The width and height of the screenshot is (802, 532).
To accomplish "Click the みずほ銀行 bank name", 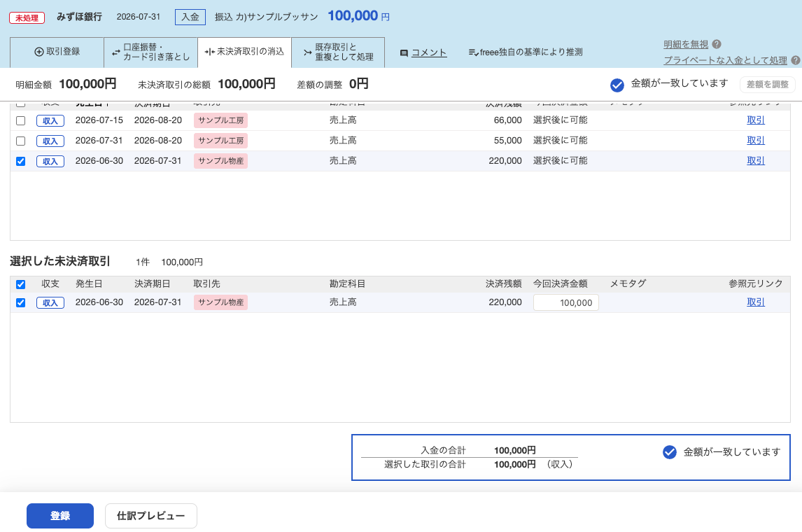I will pos(79,17).
